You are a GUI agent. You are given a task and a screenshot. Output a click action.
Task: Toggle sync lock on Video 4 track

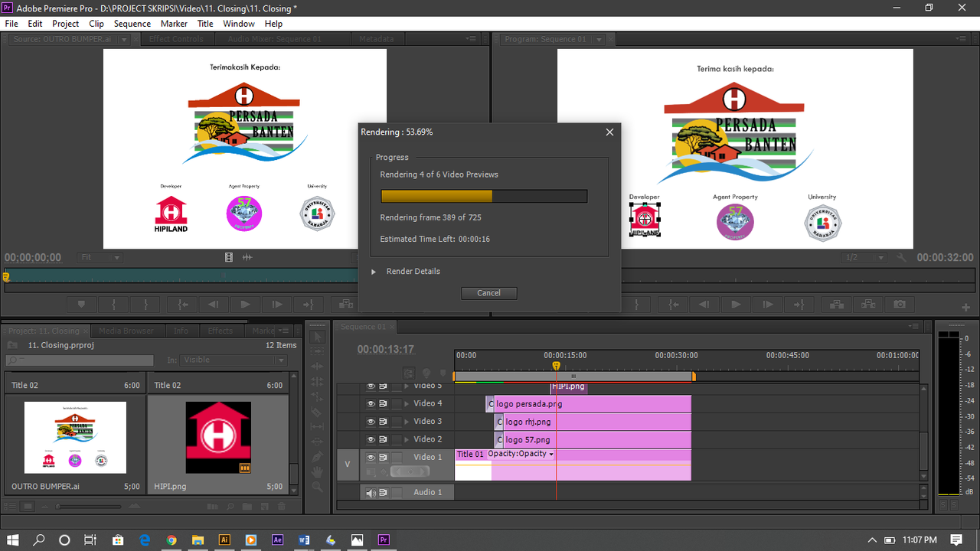[383, 403]
